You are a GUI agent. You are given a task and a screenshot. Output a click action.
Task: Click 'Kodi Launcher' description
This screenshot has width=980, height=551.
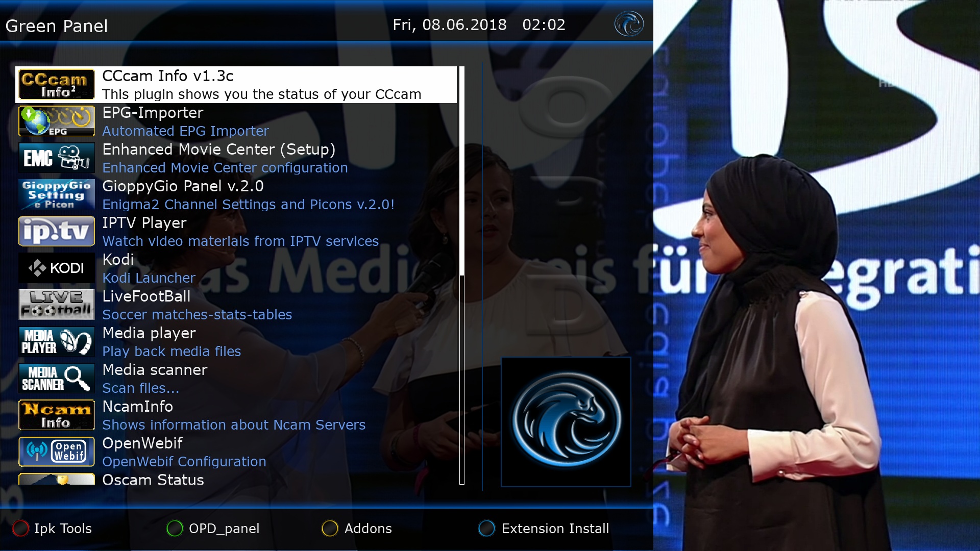tap(149, 278)
